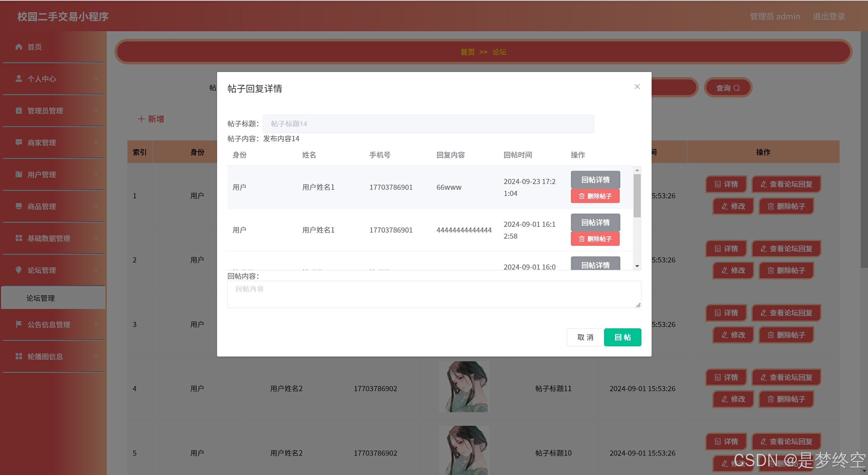
Task: Click the home icon beside 首页
Action: (x=19, y=47)
